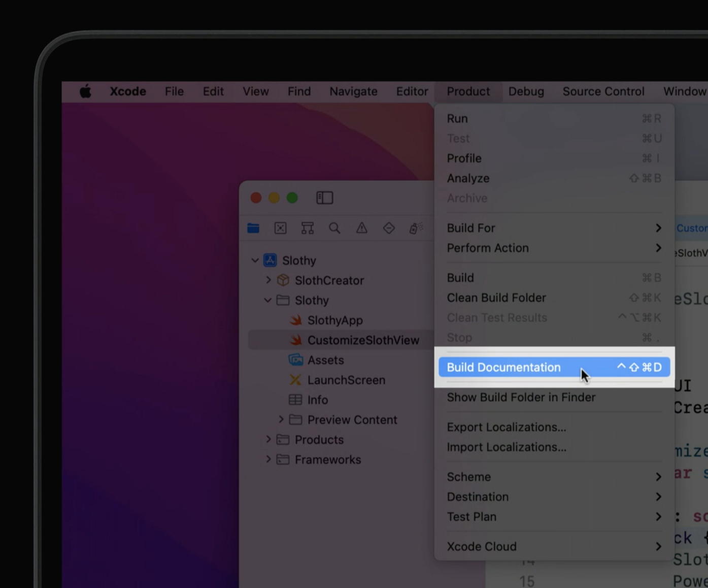The image size is (708, 588).
Task: Click the SlothyApp Swift file icon
Action: pos(296,320)
